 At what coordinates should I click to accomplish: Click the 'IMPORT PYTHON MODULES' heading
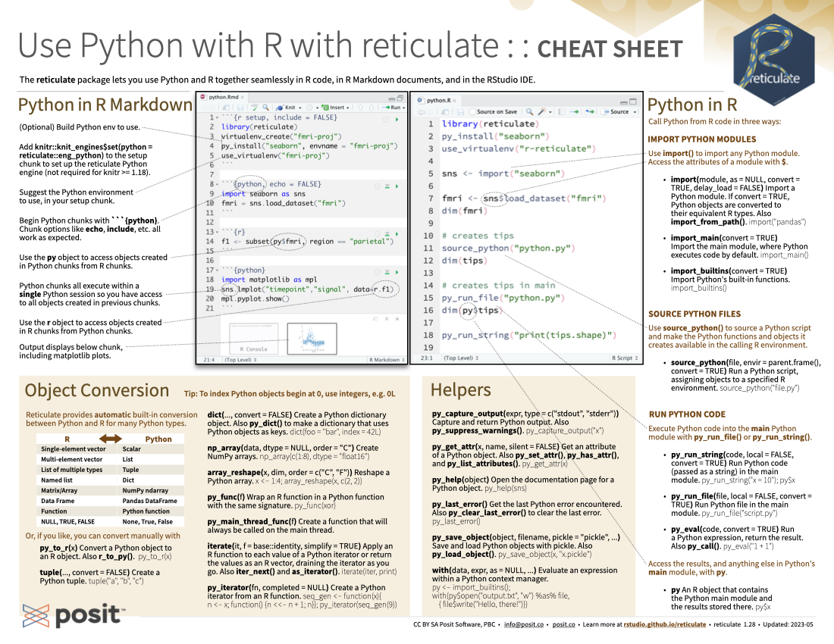click(x=701, y=139)
